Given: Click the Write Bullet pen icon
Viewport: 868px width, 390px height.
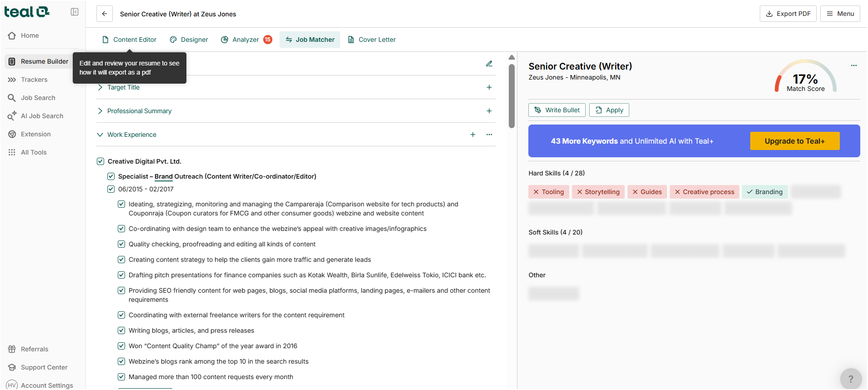Looking at the screenshot, I should click(x=538, y=110).
